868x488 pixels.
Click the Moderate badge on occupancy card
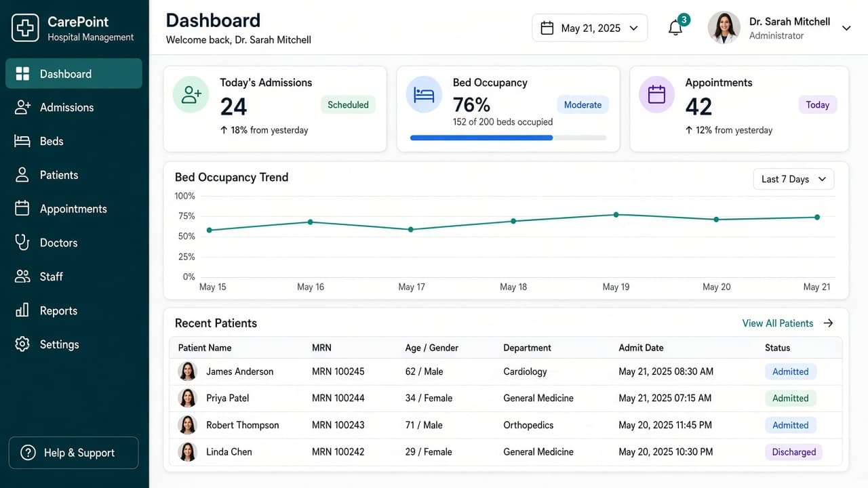click(583, 105)
